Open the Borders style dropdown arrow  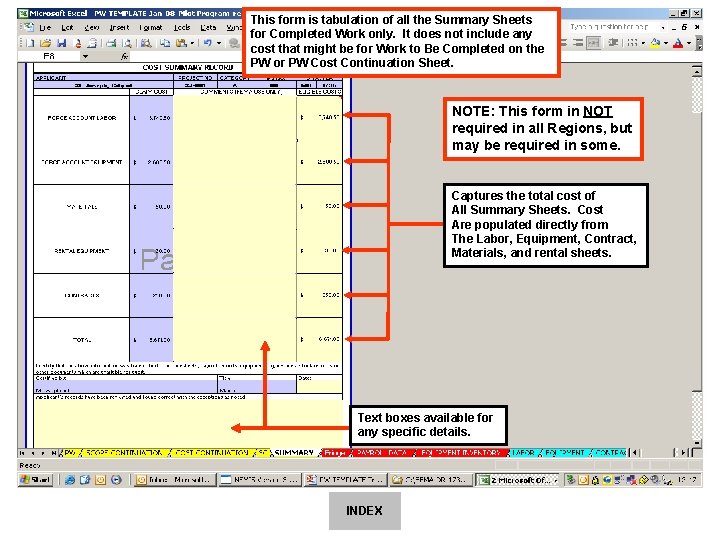tap(643, 43)
